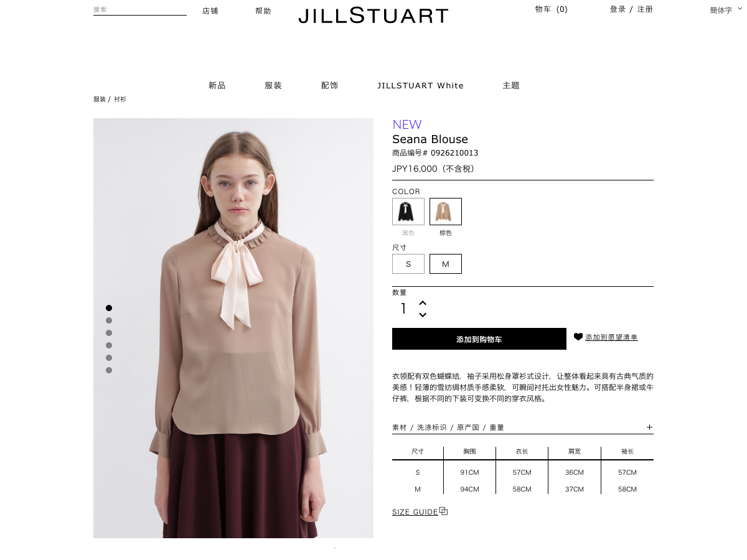Viewport: 747px width, 560px height.
Task: Jump to the last product image dot
Action: [x=109, y=370]
